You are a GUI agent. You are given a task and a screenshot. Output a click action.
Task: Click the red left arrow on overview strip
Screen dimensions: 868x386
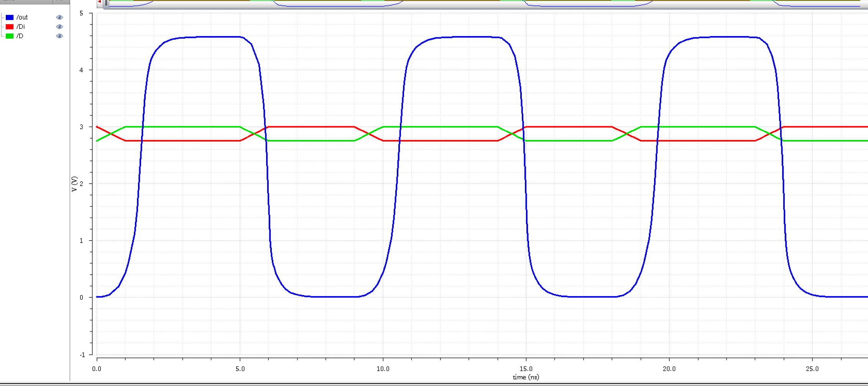tap(99, 2)
